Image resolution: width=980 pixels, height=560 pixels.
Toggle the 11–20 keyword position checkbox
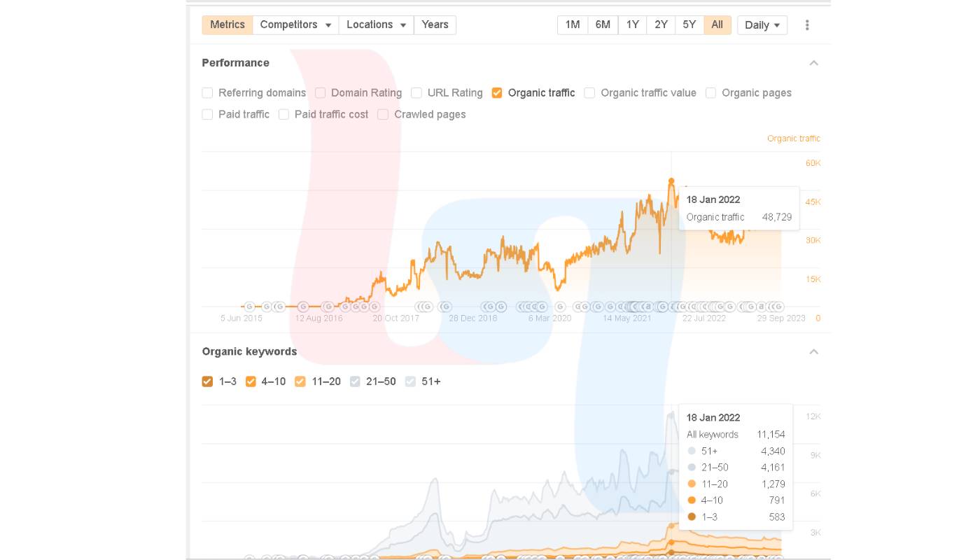[x=300, y=381]
